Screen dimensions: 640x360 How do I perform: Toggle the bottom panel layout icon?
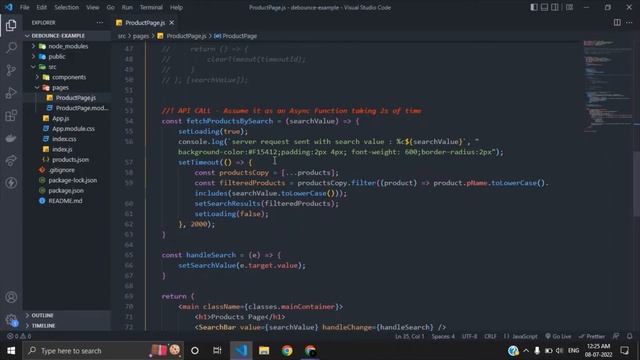click(544, 7)
